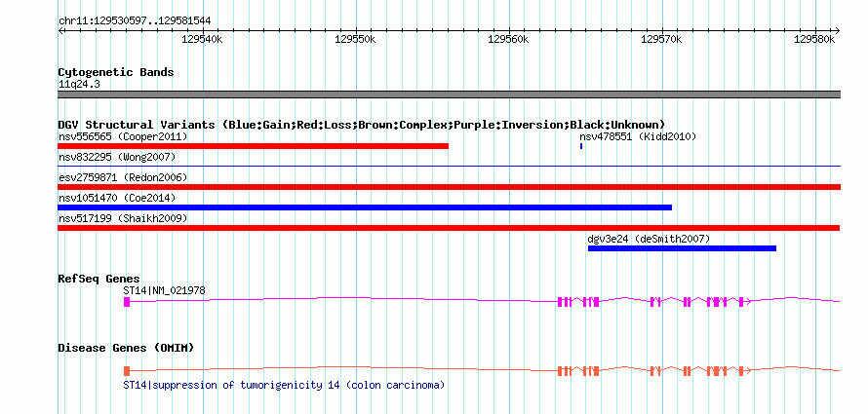Click the tiny blue nsv478551 gain mark

coord(580,146)
